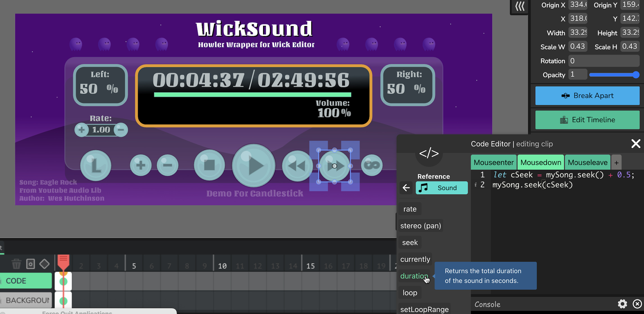Viewport: 644px width, 314px height.
Task: Insert the currently reference snippet
Action: pos(415,259)
